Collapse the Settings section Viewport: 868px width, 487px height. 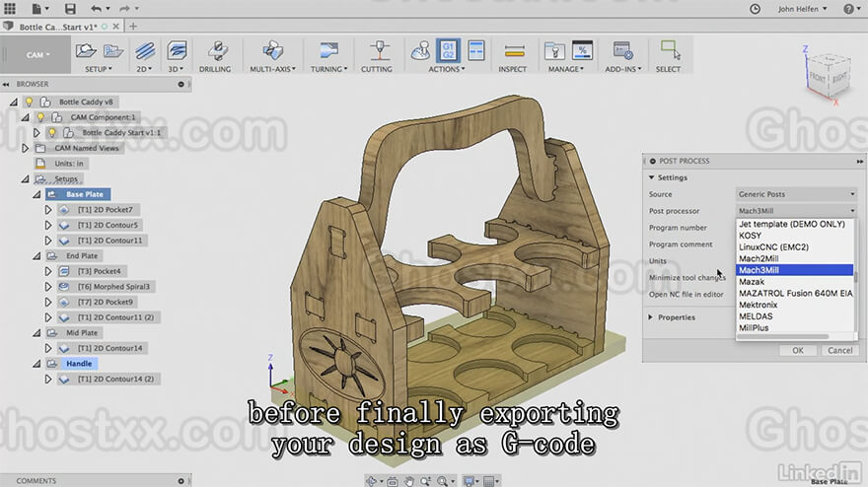click(x=652, y=177)
